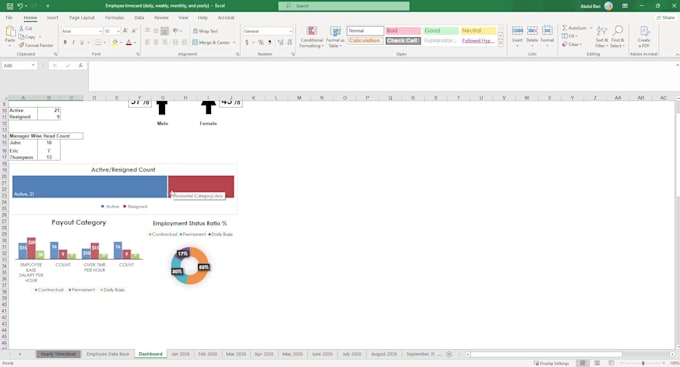This screenshot has width=680, height=367.
Task: Switch to Yearly Timesheet sheet tab
Action: pos(58,354)
